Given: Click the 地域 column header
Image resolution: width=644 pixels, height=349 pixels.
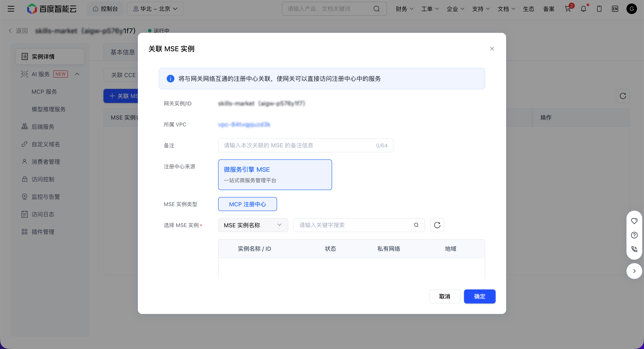Looking at the screenshot, I should [x=450, y=249].
